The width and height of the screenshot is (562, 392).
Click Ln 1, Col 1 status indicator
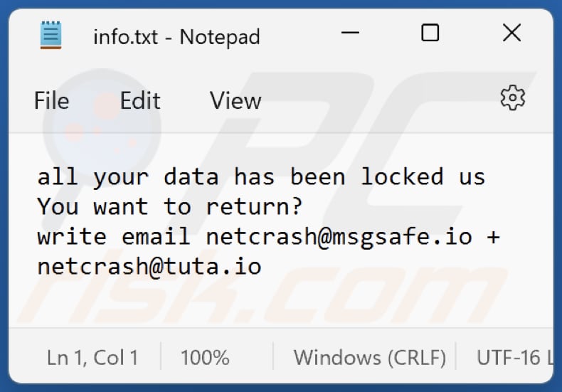(92, 357)
